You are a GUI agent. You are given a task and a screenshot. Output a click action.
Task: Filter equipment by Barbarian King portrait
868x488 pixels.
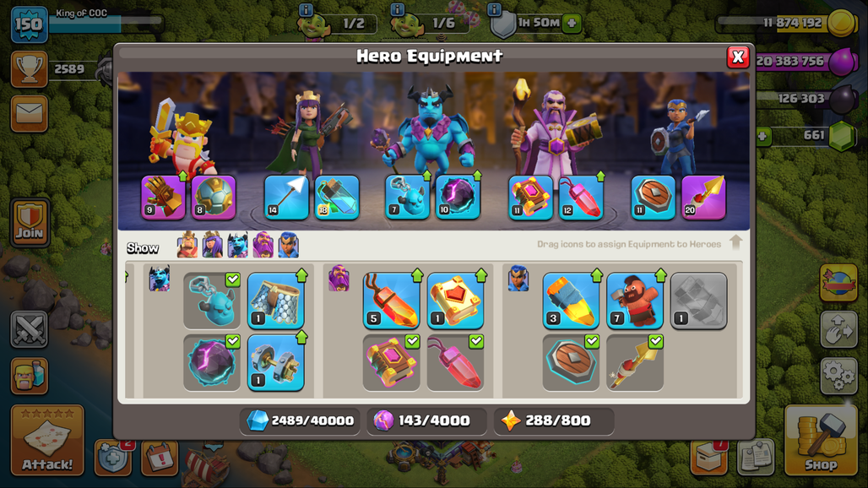click(x=187, y=245)
